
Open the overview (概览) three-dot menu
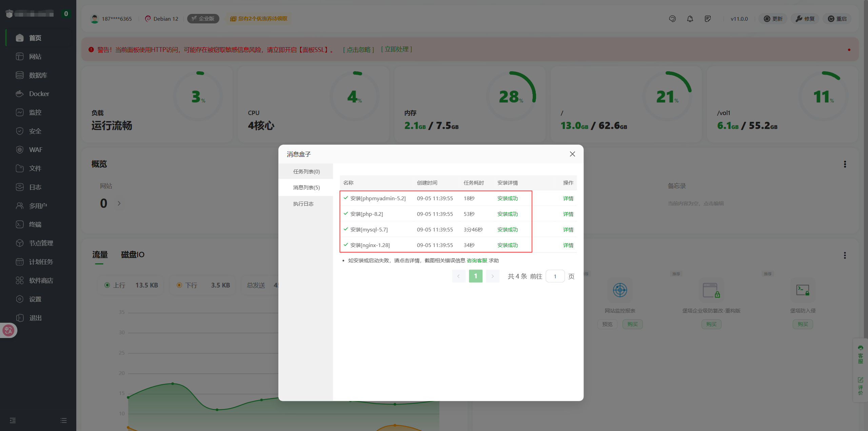[x=845, y=164]
